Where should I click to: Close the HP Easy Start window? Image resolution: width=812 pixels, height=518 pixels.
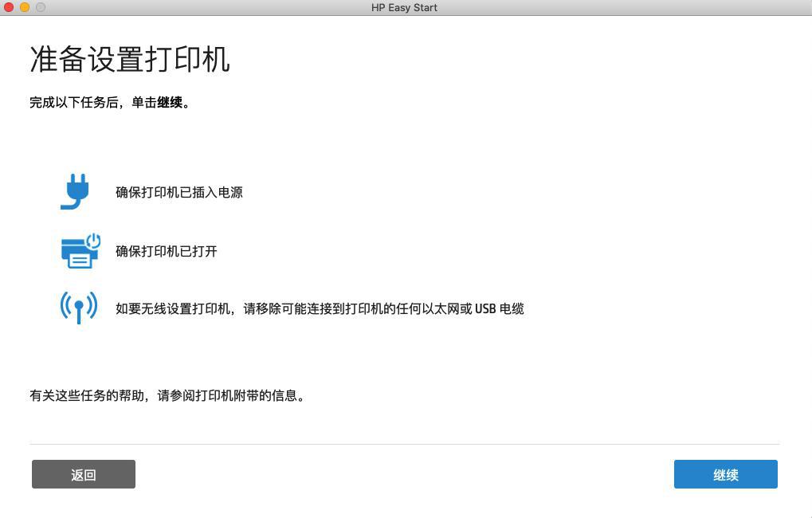(x=9, y=7)
